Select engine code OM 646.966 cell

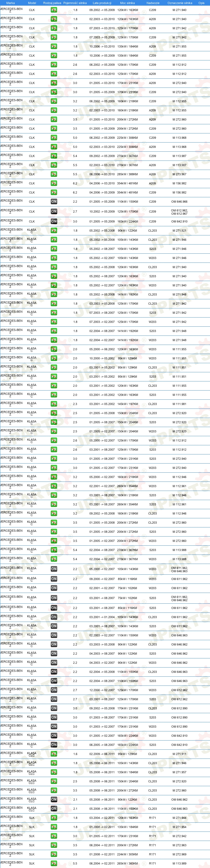(x=179, y=202)
